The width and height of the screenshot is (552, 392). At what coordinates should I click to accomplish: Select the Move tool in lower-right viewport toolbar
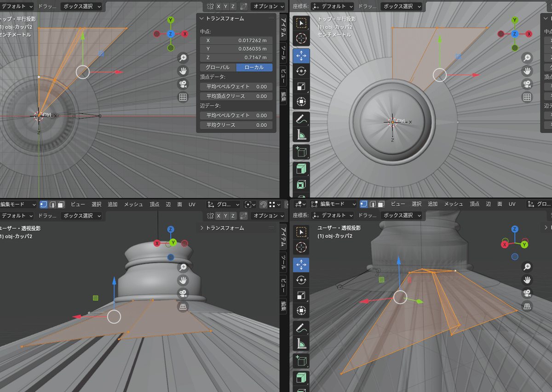301,265
